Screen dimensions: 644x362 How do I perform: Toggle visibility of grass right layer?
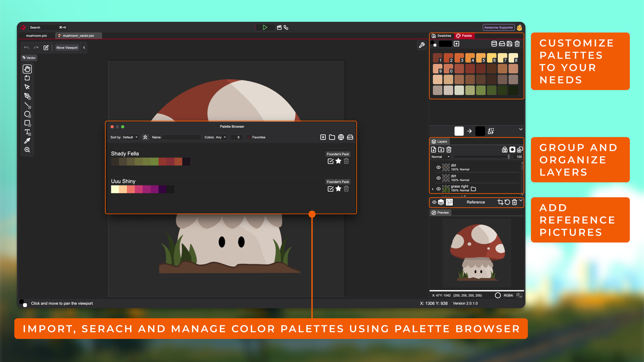[x=438, y=189]
